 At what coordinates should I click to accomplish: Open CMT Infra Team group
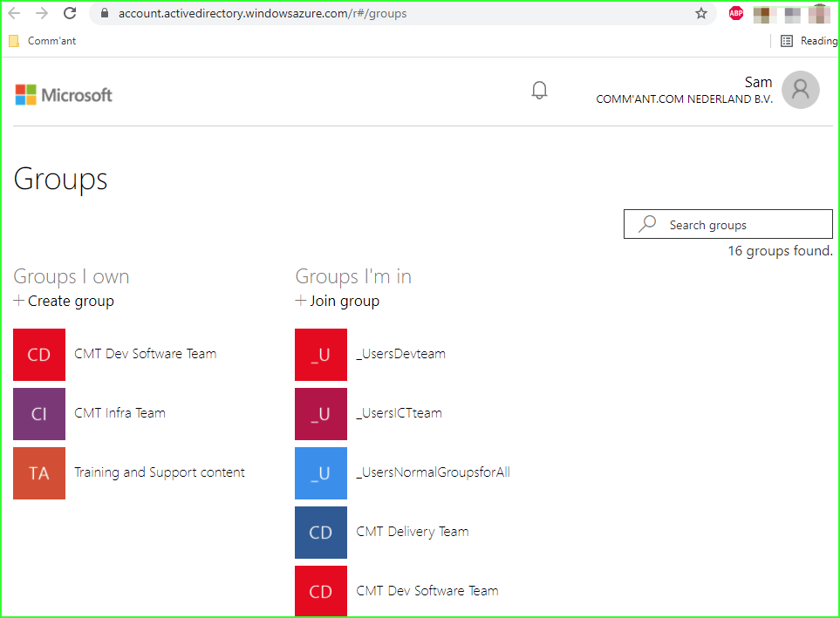pyautogui.click(x=120, y=413)
